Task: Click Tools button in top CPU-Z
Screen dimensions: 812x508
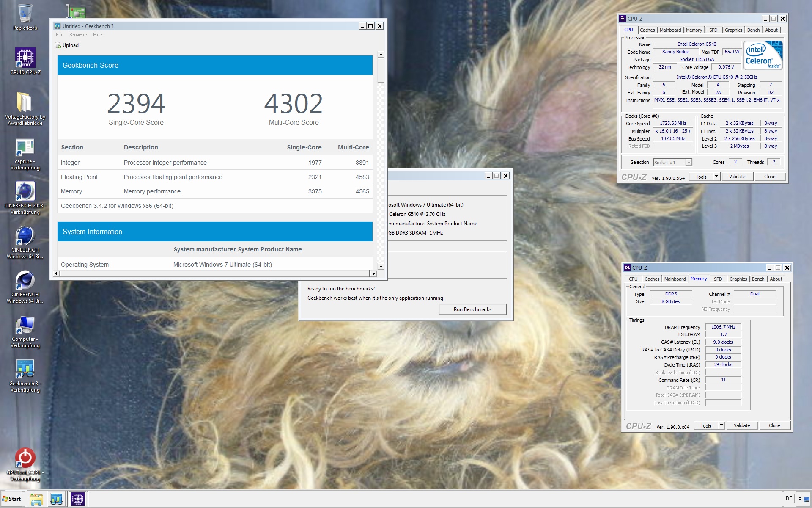Action: [x=701, y=177]
